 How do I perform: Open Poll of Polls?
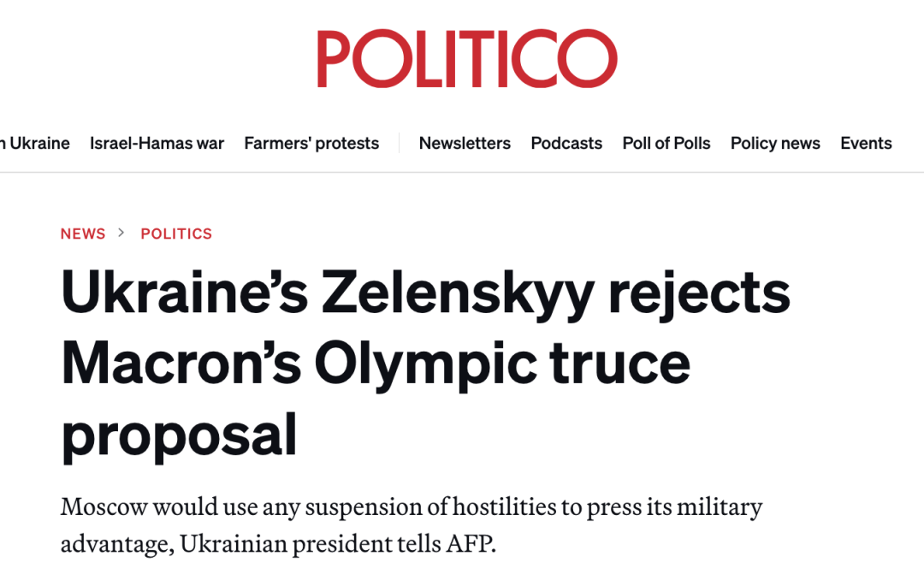tap(666, 144)
